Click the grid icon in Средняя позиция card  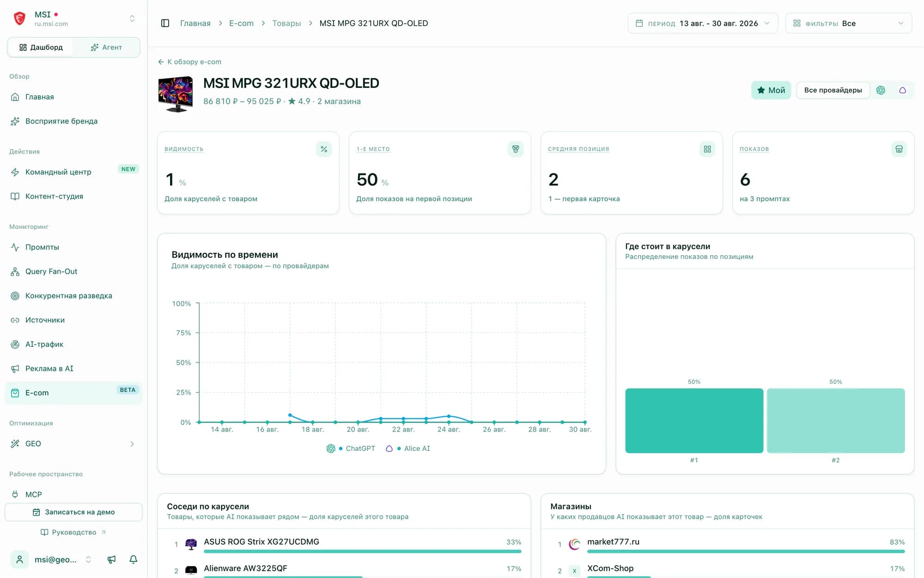(707, 149)
